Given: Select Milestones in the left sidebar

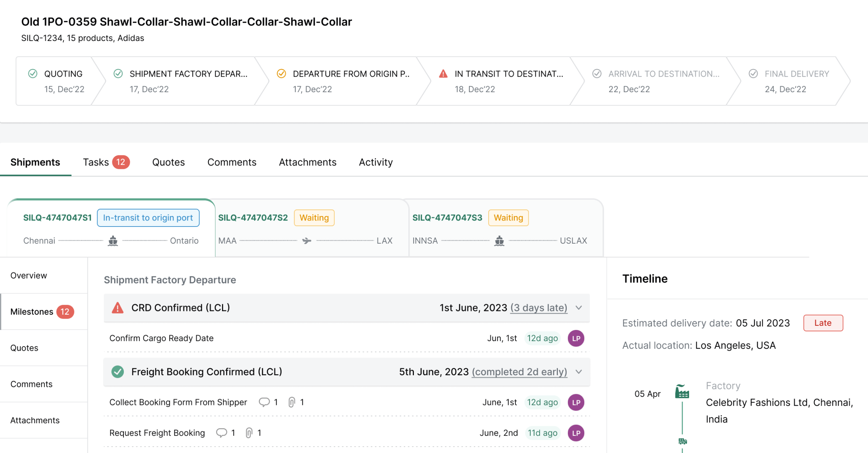Looking at the screenshot, I should pyautogui.click(x=32, y=312).
